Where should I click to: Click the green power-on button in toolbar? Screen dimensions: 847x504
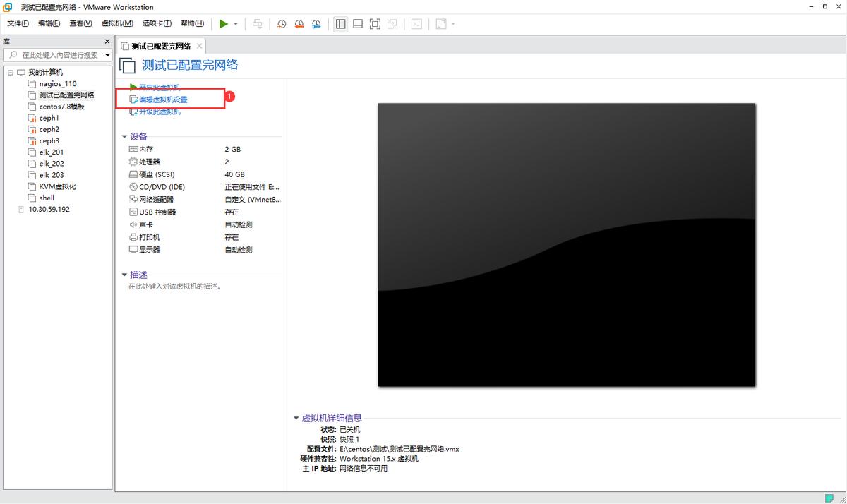[x=224, y=23]
